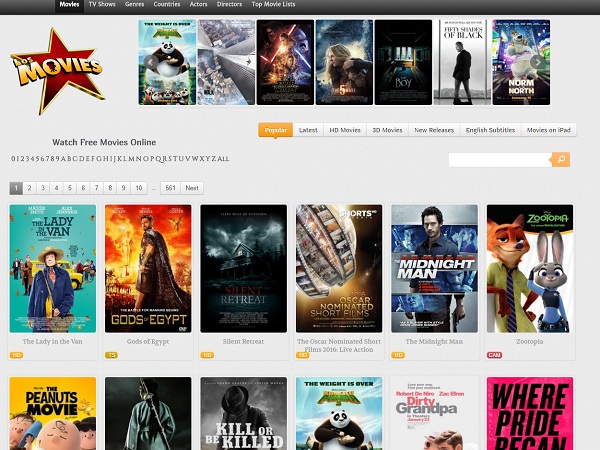Switch to the HD Movies tab
The image size is (600, 450).
[345, 130]
